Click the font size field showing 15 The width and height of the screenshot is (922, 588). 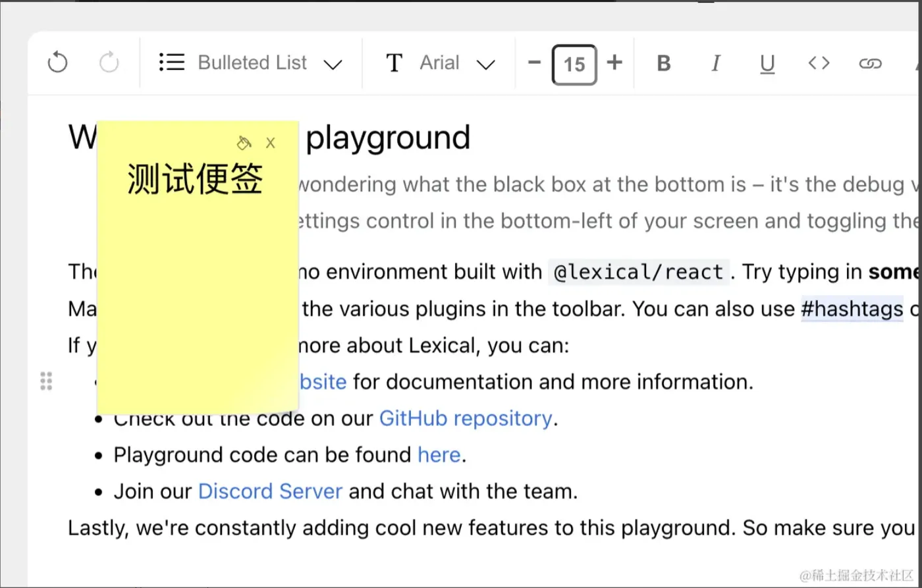[x=574, y=65]
